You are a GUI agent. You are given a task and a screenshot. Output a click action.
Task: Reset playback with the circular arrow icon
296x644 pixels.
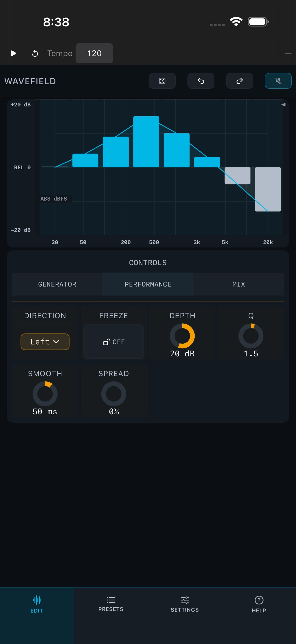(x=35, y=53)
